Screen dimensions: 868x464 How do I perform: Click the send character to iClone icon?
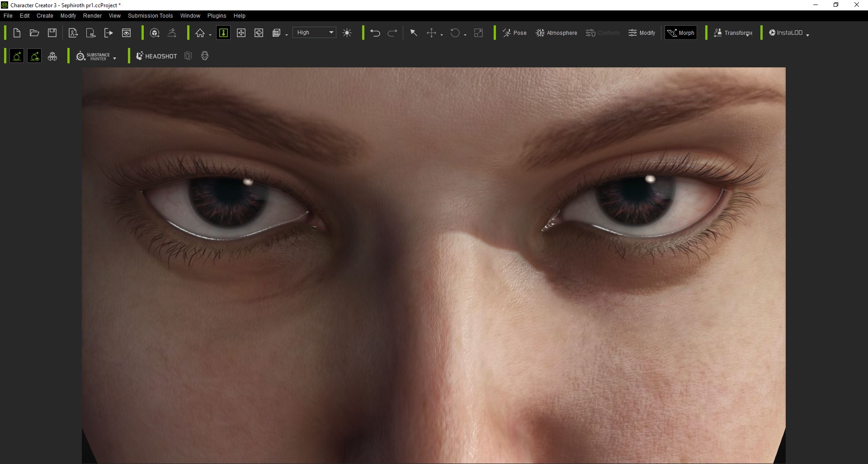pyautogui.click(x=73, y=33)
